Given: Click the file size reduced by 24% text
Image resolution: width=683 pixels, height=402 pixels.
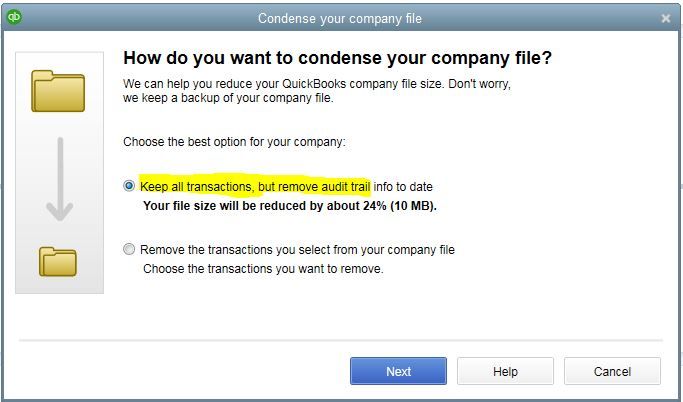Looking at the screenshot, I should (x=290, y=206).
